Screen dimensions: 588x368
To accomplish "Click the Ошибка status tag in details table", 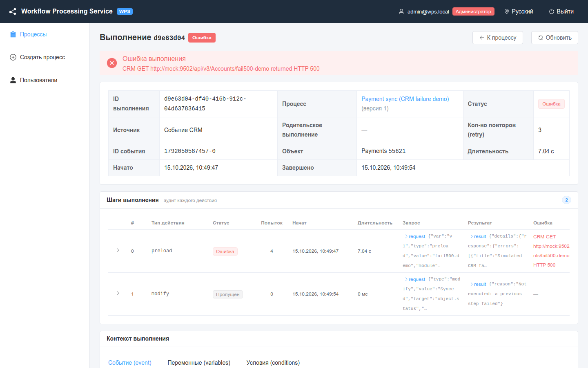I will tap(551, 104).
